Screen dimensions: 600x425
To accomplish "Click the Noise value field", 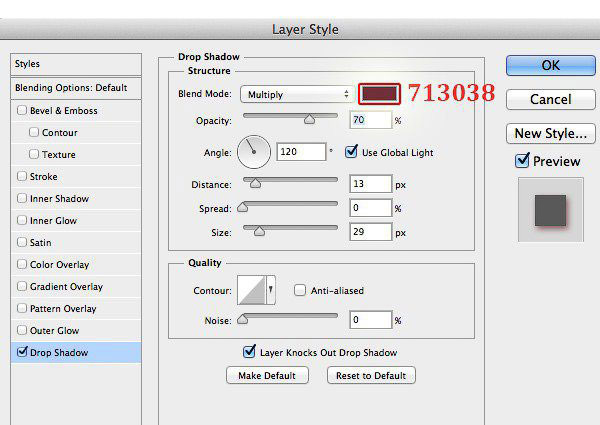I will point(370,320).
